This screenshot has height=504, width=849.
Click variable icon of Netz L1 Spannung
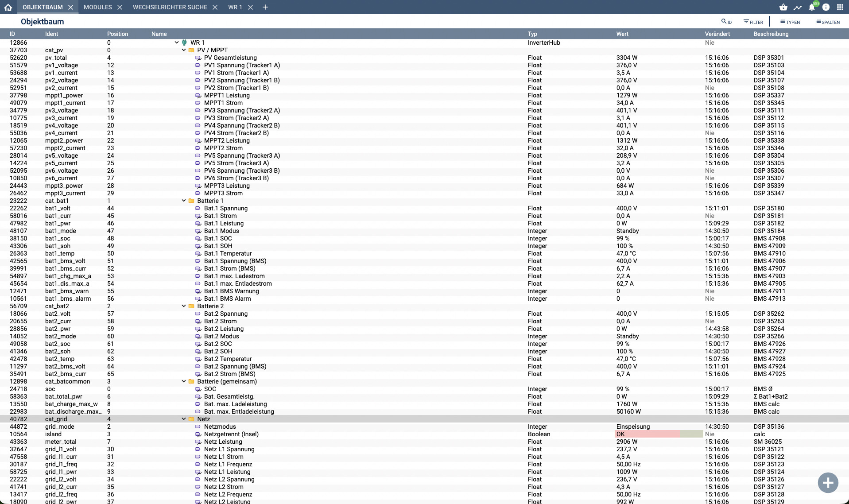click(x=198, y=449)
